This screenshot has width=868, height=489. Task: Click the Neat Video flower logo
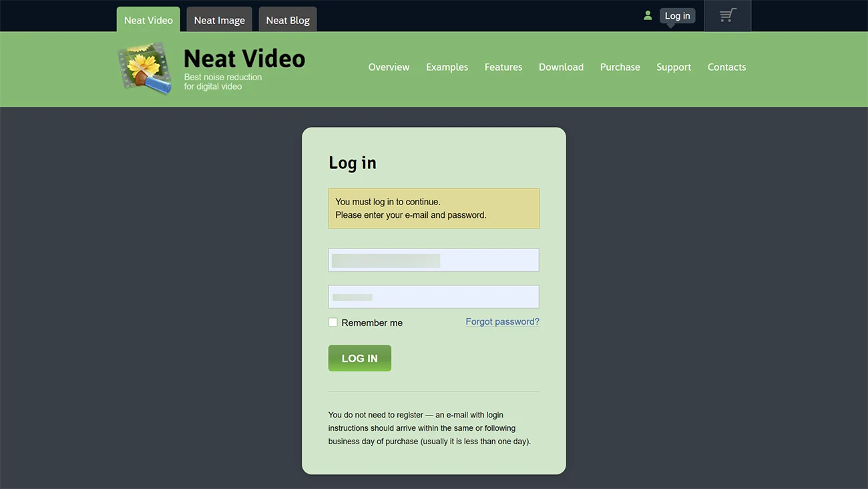tap(144, 67)
